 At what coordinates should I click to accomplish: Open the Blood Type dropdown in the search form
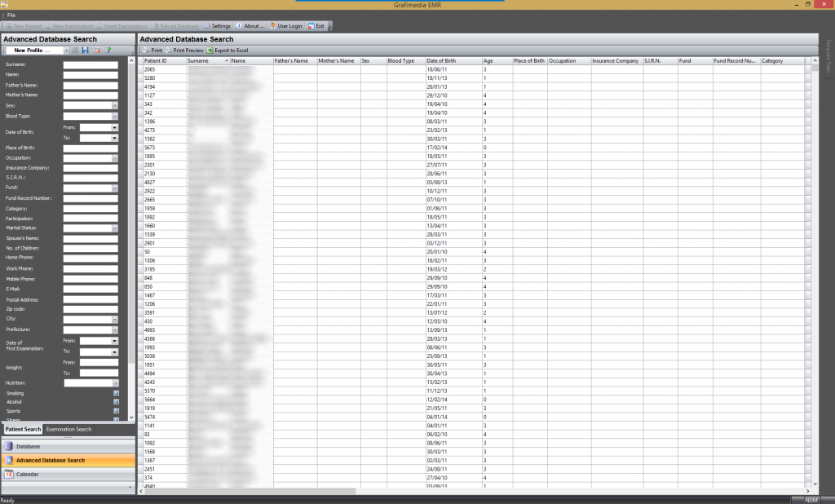coord(115,116)
